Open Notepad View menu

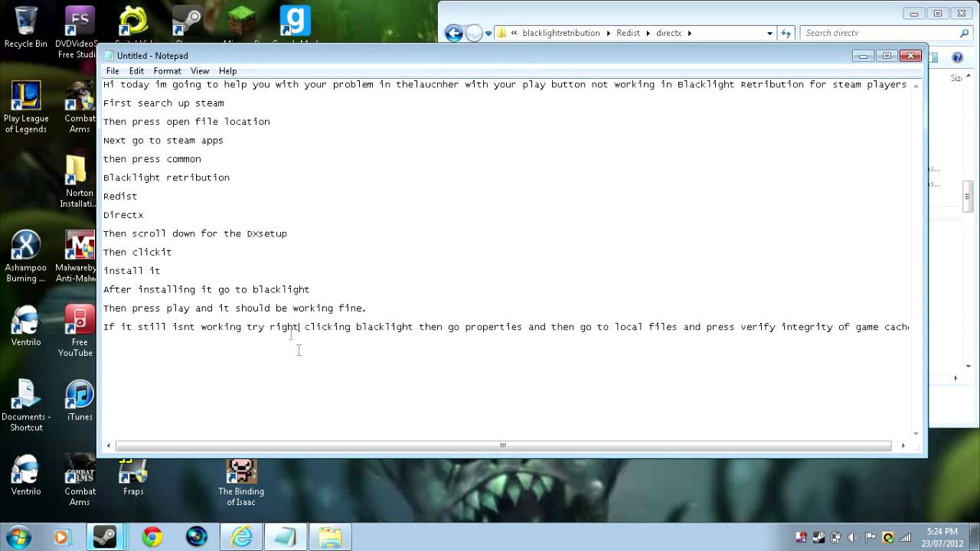tap(200, 70)
